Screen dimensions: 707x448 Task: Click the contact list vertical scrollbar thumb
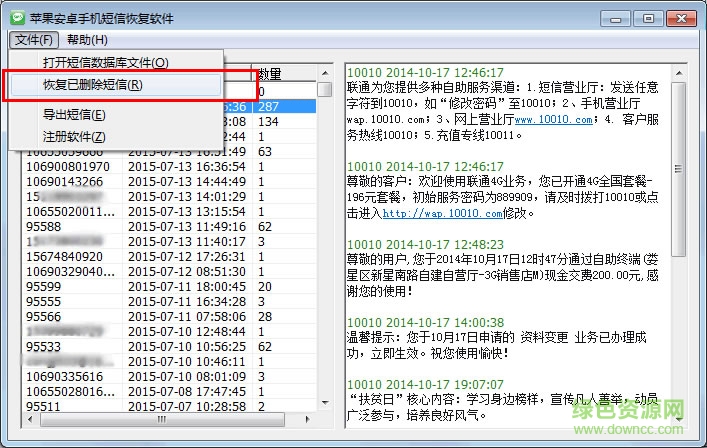(325, 89)
